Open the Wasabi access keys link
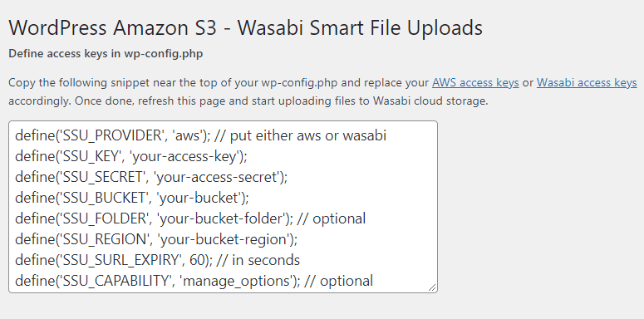Image resolution: width=644 pixels, height=319 pixels. [587, 82]
